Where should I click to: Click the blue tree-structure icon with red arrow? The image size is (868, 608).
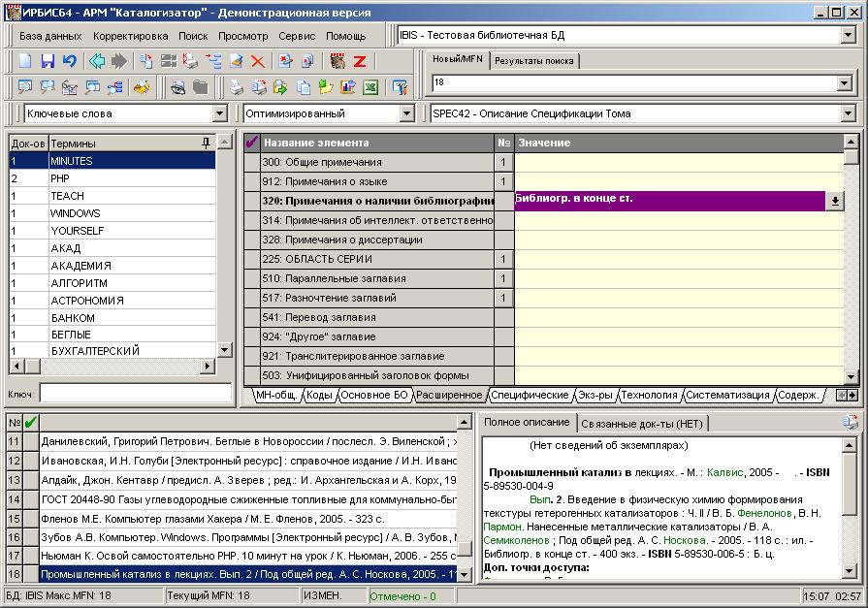pyautogui.click(x=213, y=61)
